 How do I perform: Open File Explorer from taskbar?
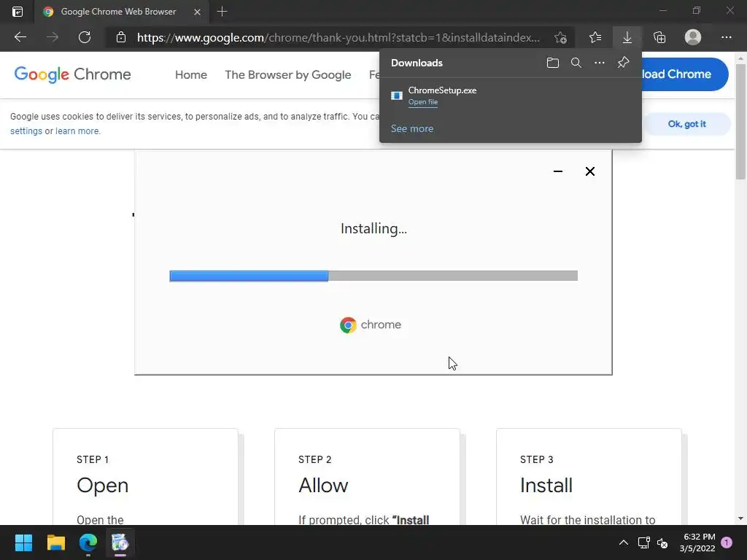(x=55, y=542)
